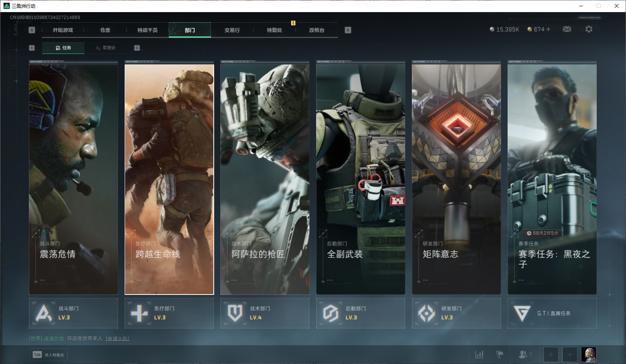Select the 任务 sub-tab
This screenshot has height=364, width=626.
tap(63, 48)
